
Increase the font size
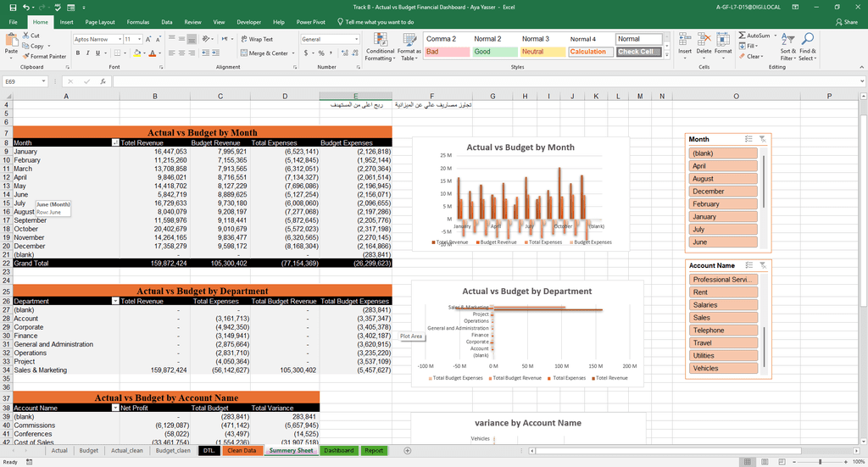pyautogui.click(x=147, y=39)
